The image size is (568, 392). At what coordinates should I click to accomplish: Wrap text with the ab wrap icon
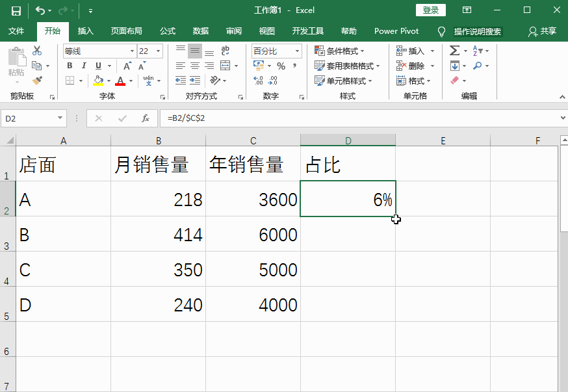pos(225,50)
